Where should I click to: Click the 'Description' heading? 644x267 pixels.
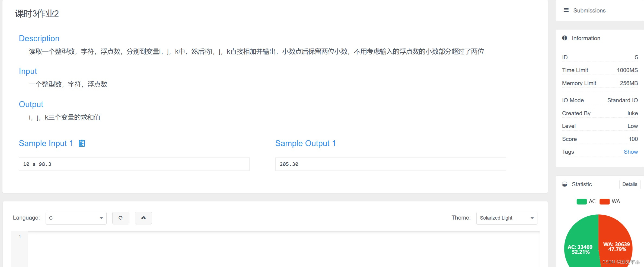(x=39, y=38)
